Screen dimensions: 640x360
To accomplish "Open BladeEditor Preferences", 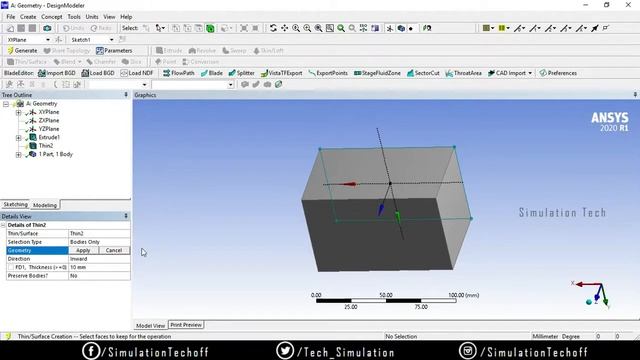I will click(x=558, y=73).
